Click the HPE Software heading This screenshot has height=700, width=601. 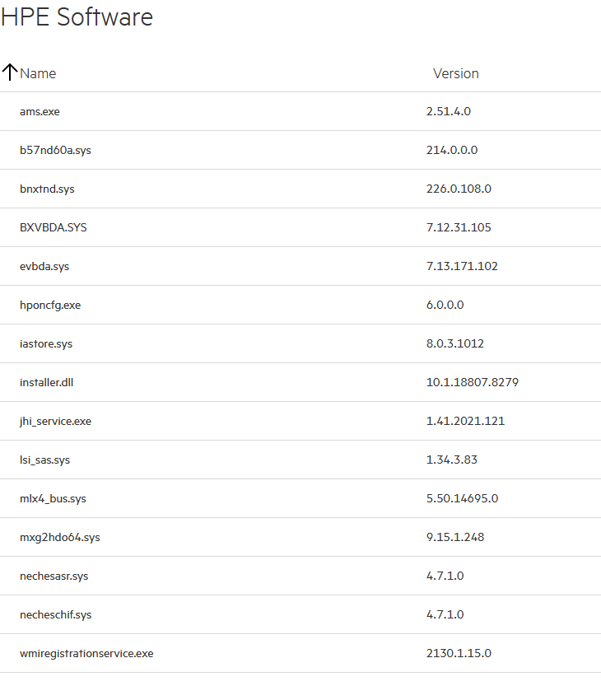click(x=77, y=16)
